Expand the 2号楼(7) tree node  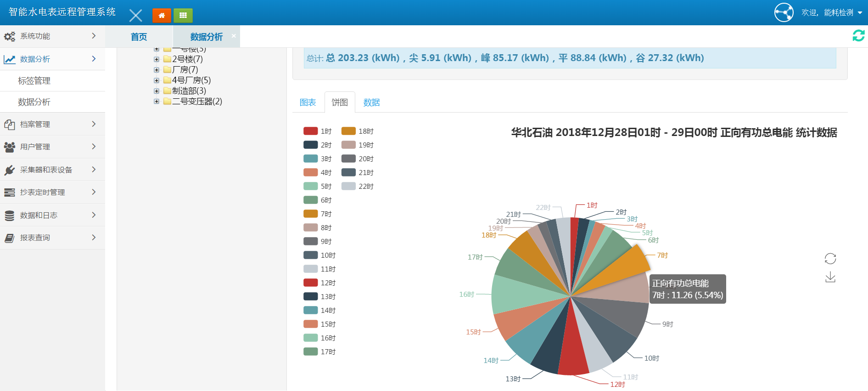(x=157, y=59)
